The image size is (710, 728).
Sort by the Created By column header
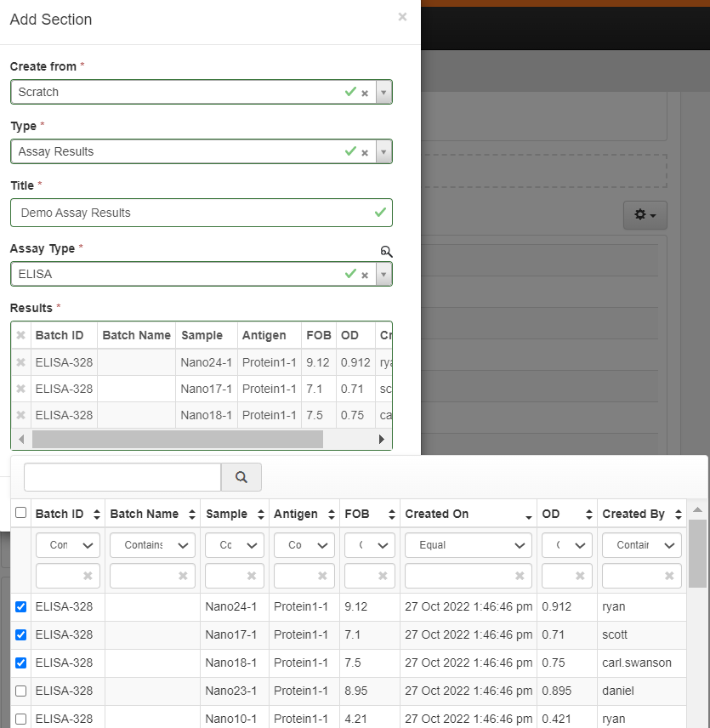pyautogui.click(x=642, y=514)
